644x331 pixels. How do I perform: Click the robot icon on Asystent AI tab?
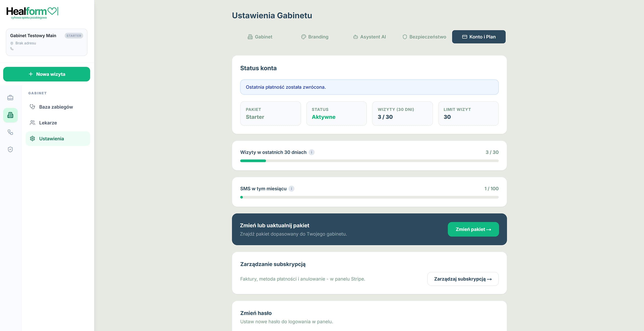(x=355, y=37)
